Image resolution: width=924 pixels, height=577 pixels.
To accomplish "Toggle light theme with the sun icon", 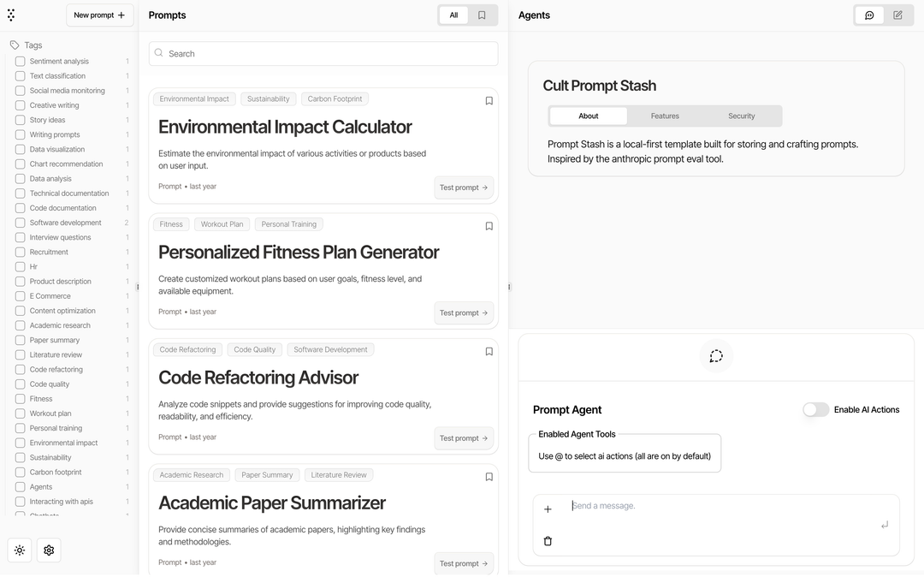I will (20, 550).
